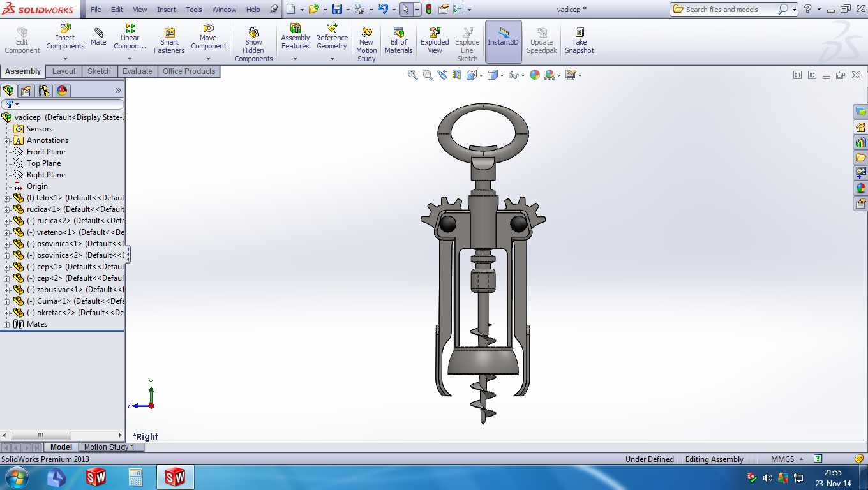The height and width of the screenshot is (490, 868).
Task: Click Zoom to Area icon
Action: coord(428,75)
